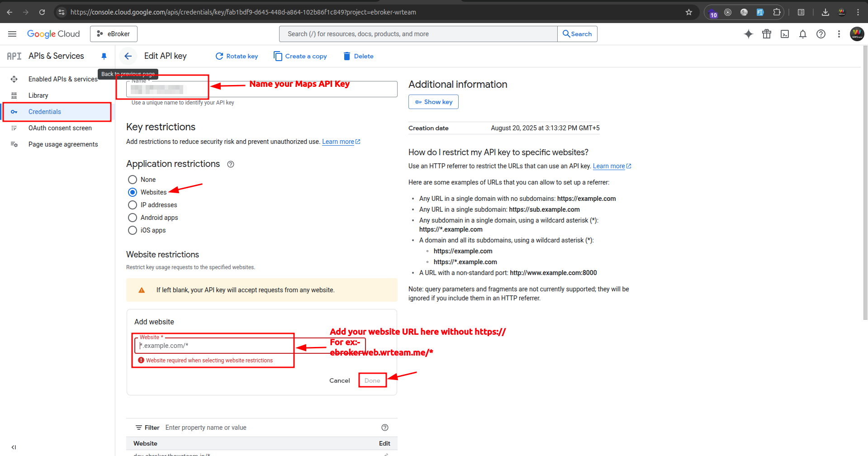Image resolution: width=868 pixels, height=456 pixels.
Task: Open the Google Cloud more options menu
Action: tap(839, 34)
